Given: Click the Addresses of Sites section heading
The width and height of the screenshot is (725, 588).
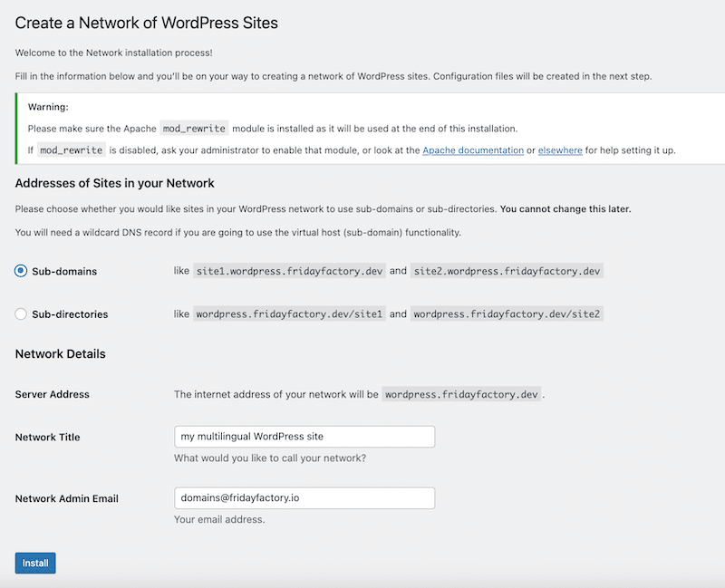Looking at the screenshot, I should pos(115,184).
